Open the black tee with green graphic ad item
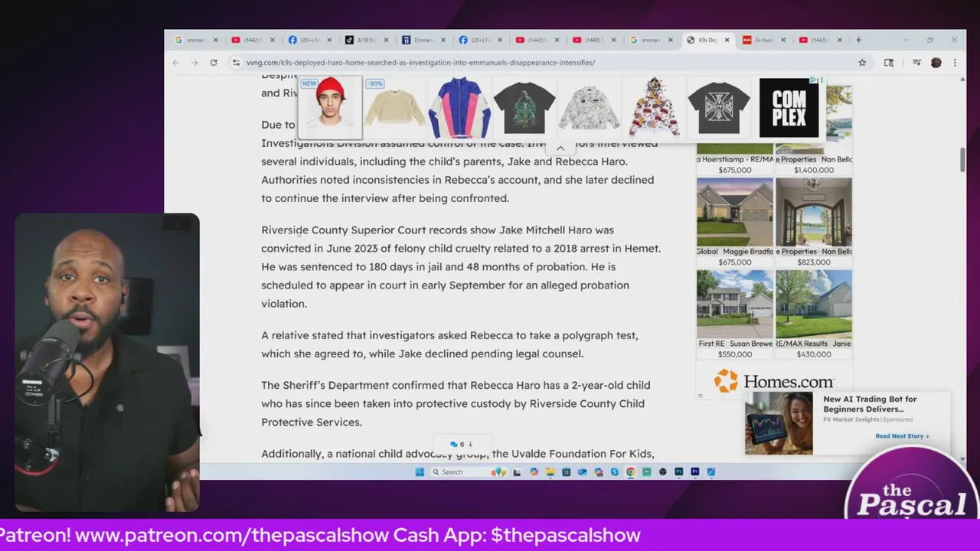The height and width of the screenshot is (551, 980). (x=524, y=107)
